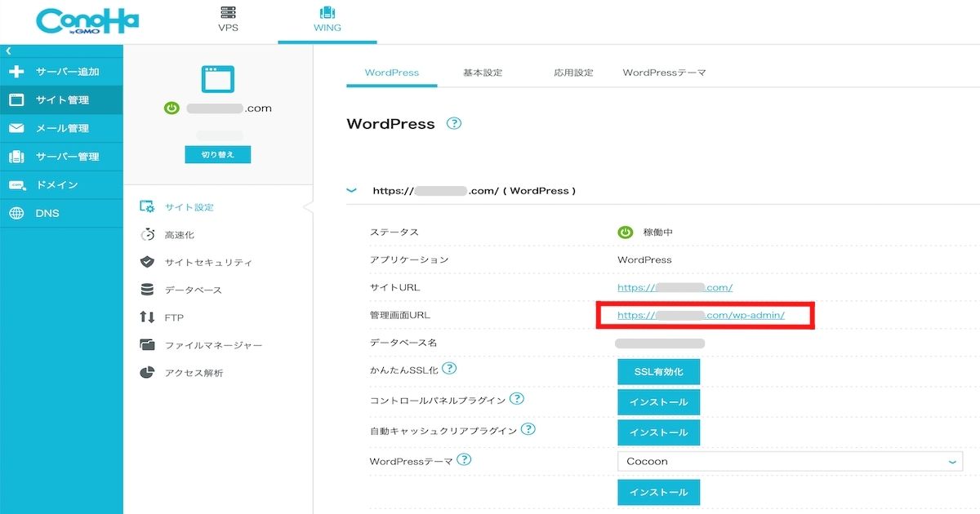Click the サーバー追加 label in the sidebar
Image resolution: width=980 pixels, height=514 pixels.
click(x=67, y=72)
